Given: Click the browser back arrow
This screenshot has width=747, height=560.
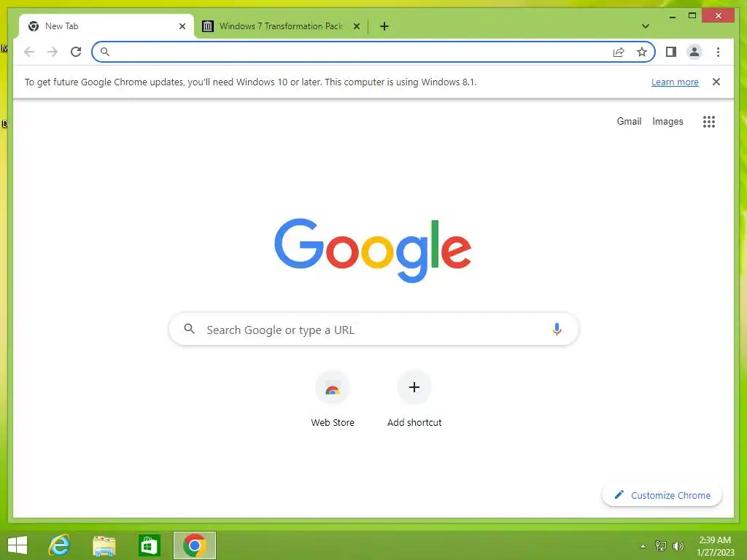Looking at the screenshot, I should tap(29, 52).
